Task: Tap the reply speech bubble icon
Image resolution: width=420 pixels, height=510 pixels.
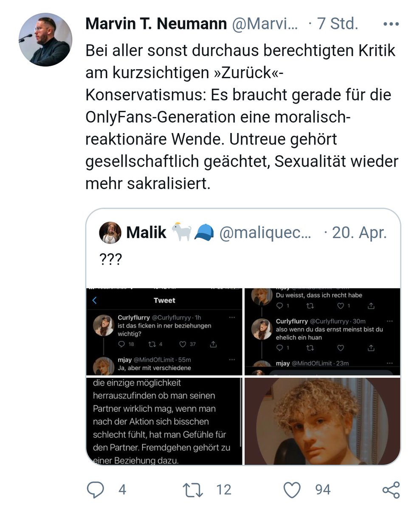Action: [96, 490]
